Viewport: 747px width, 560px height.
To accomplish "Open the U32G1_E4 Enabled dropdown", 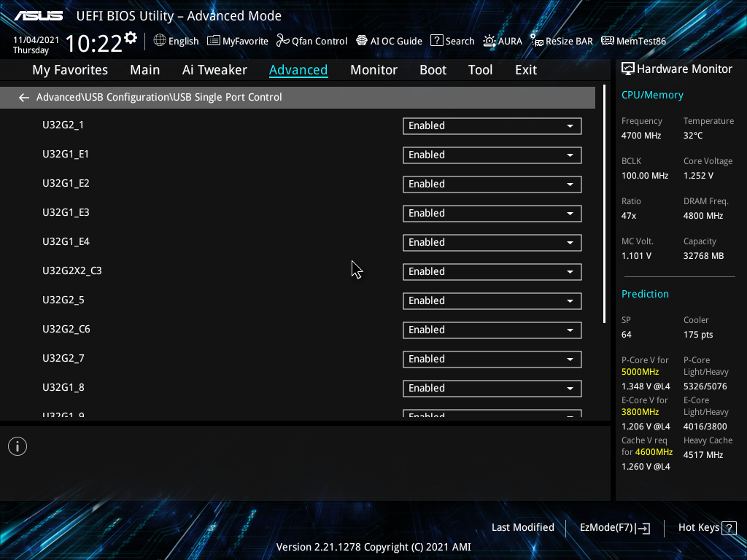I will tap(492, 242).
